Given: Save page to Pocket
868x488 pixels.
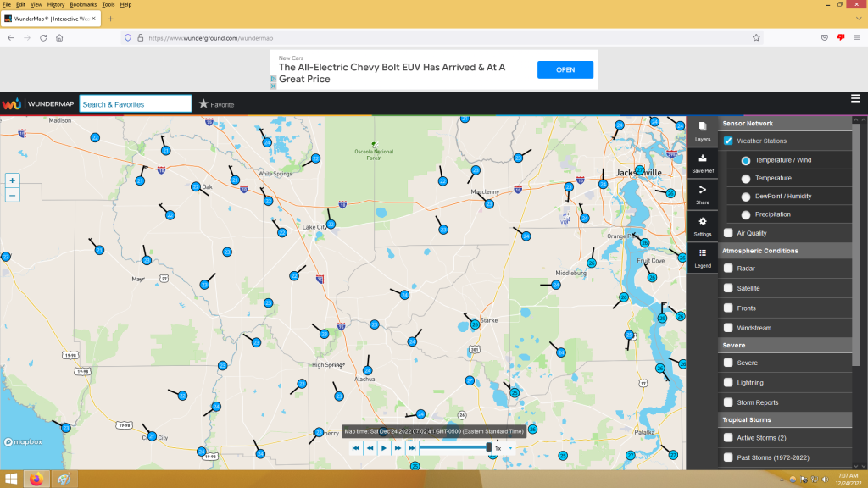Looking at the screenshot, I should (824, 37).
